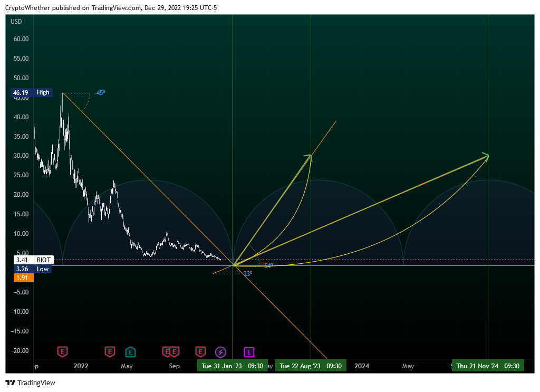540x392 pixels.
Task: Select the red E marker beside the green one
Action: 110,352
